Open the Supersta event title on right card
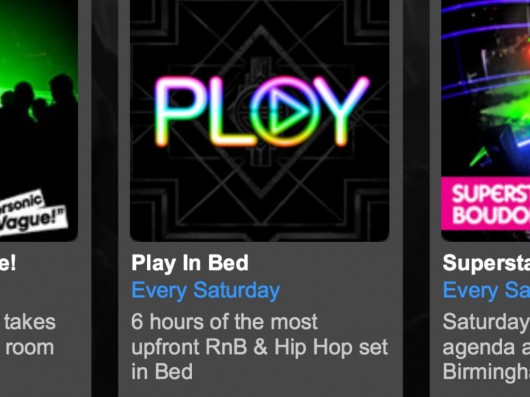 click(486, 263)
